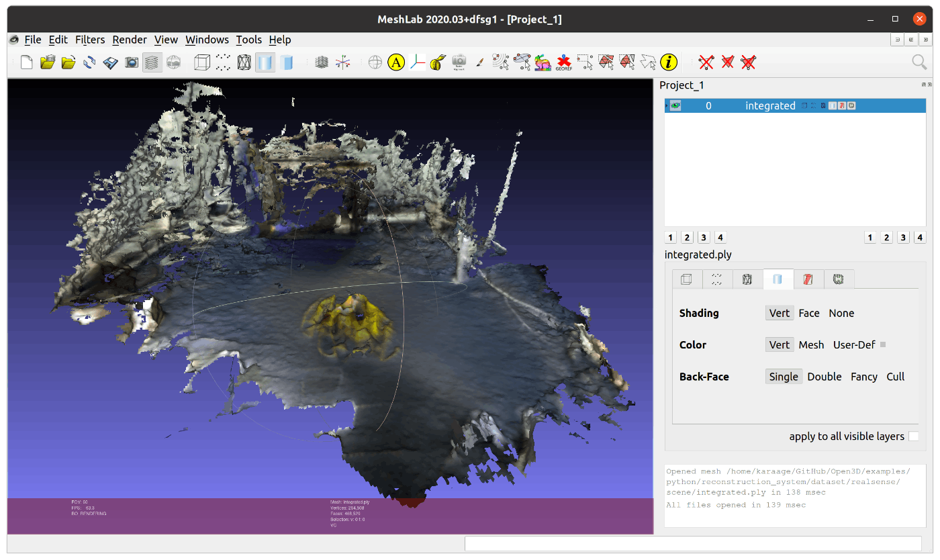Open the Tools menu
The width and height of the screenshot is (940, 560).
249,40
